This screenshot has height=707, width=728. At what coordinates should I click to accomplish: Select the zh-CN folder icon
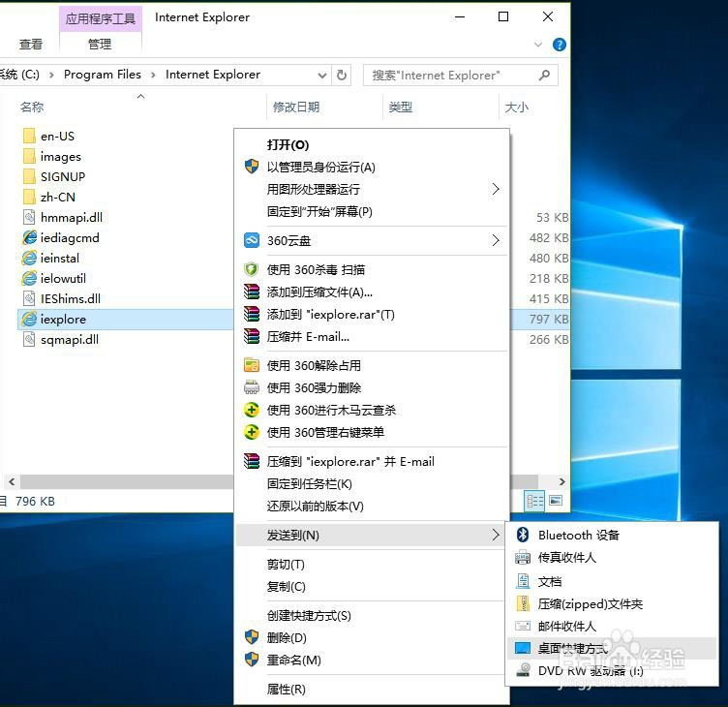point(29,197)
